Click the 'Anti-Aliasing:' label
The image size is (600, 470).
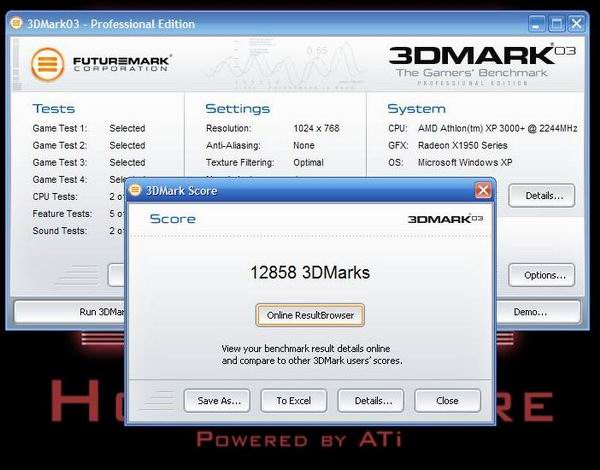[233, 145]
